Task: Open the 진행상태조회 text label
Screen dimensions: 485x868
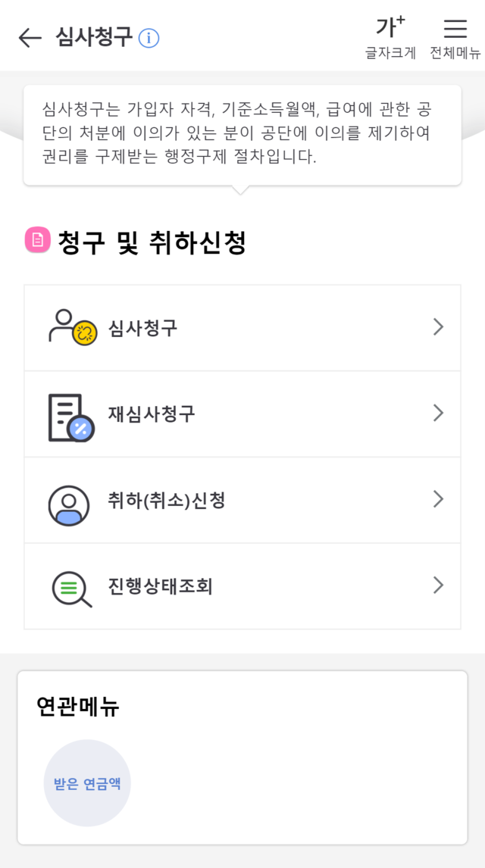Action: pos(160,586)
